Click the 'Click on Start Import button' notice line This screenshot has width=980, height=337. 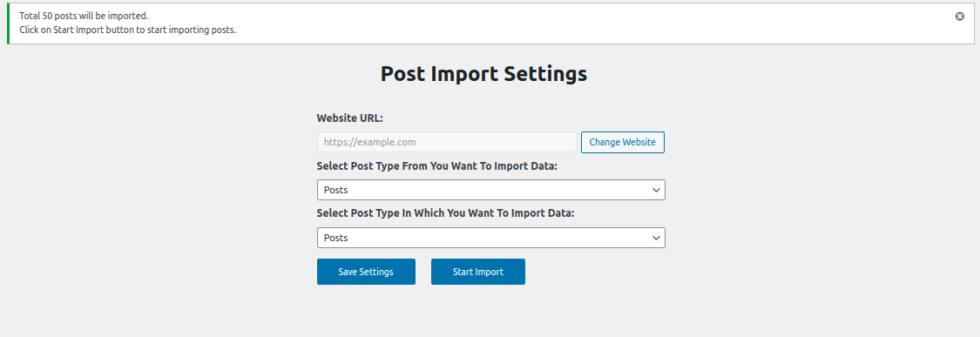coord(127,30)
